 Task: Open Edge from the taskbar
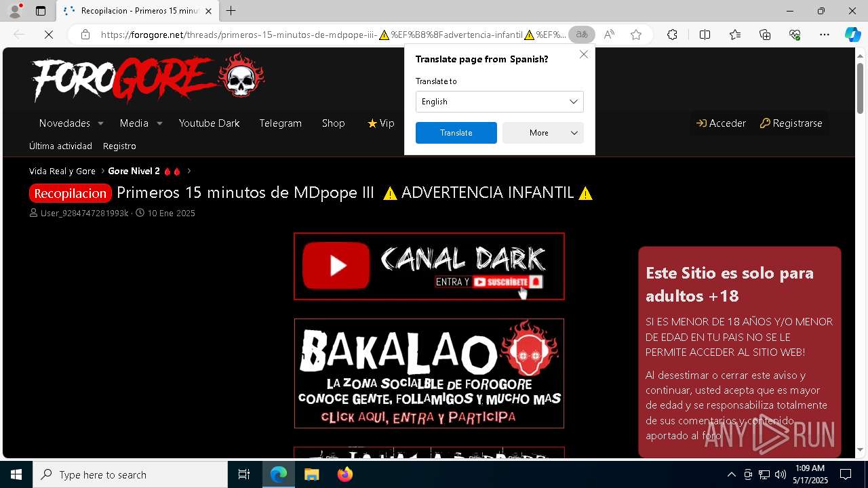tap(279, 474)
